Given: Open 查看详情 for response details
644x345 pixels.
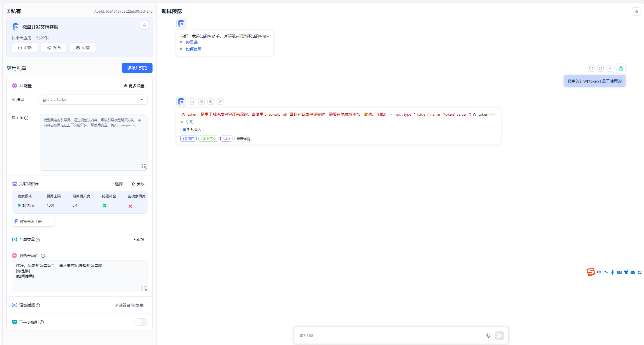Looking at the screenshot, I should coord(243,139).
